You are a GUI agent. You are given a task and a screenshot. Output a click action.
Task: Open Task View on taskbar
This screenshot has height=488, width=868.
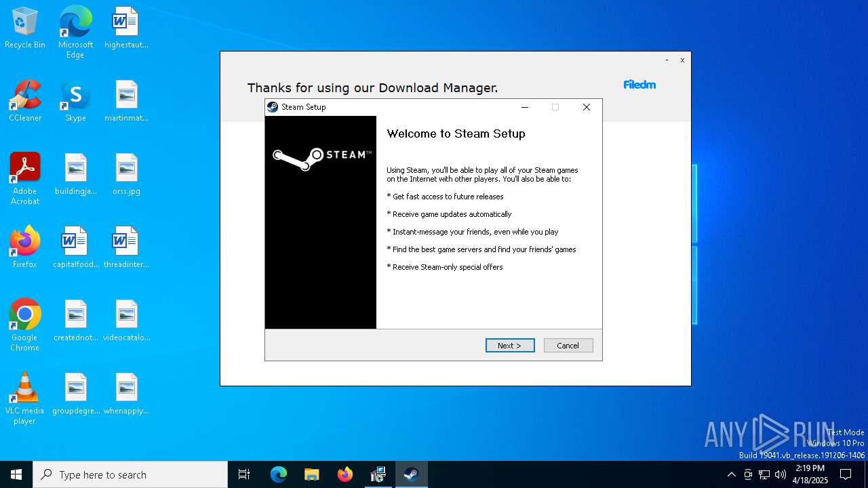[244, 474]
